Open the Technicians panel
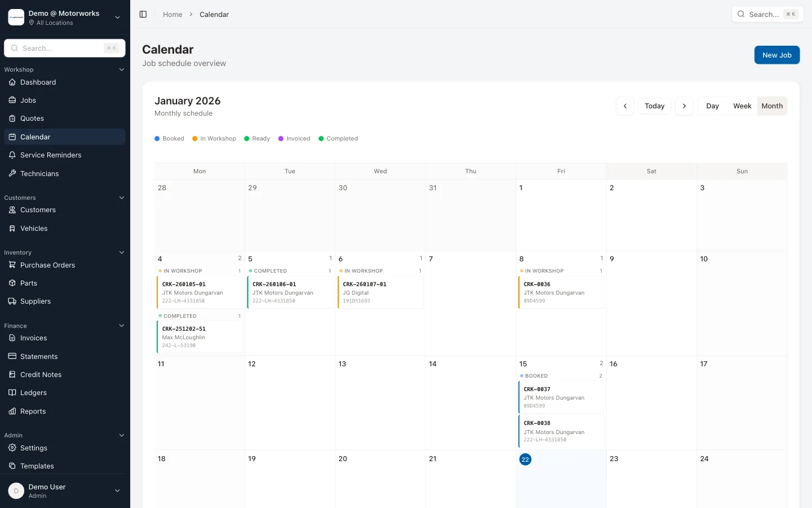Screen dimensions: 812x508 point(39,173)
